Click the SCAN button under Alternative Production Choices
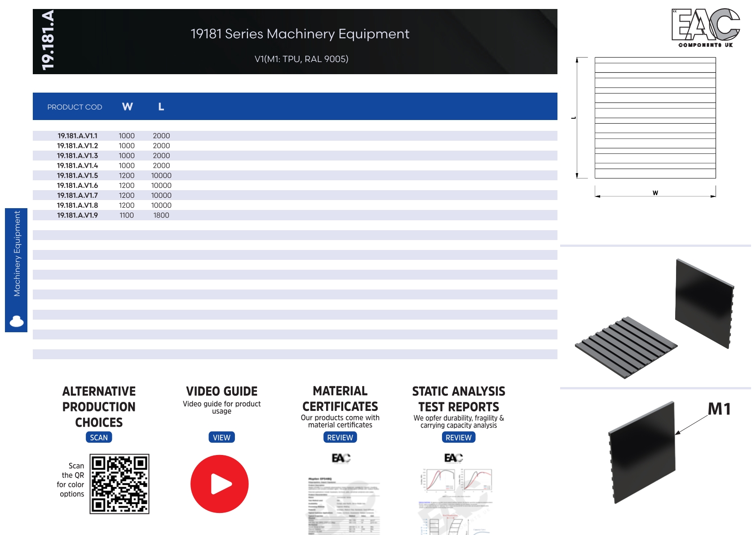 point(99,437)
